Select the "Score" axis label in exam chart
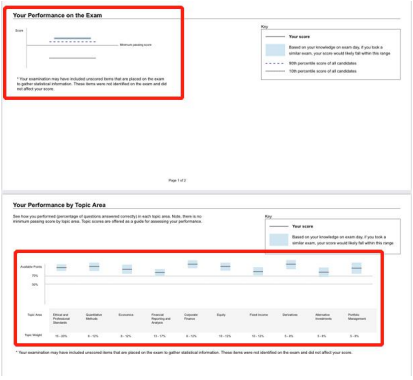413x380 pixels. click(x=19, y=31)
